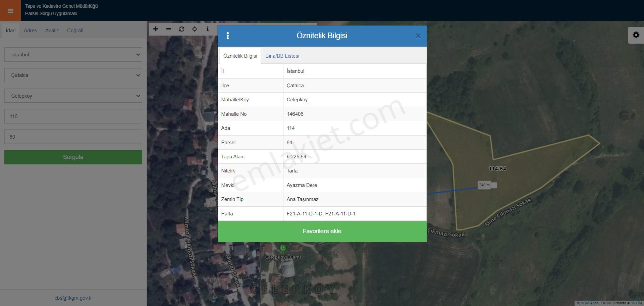Zoom in with the plus icon
Screen dimensions: 644x306
(156, 29)
